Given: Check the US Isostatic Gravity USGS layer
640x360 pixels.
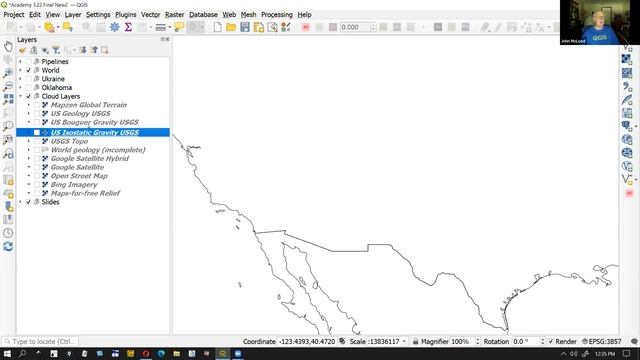Looking at the screenshot, I should coord(37,132).
